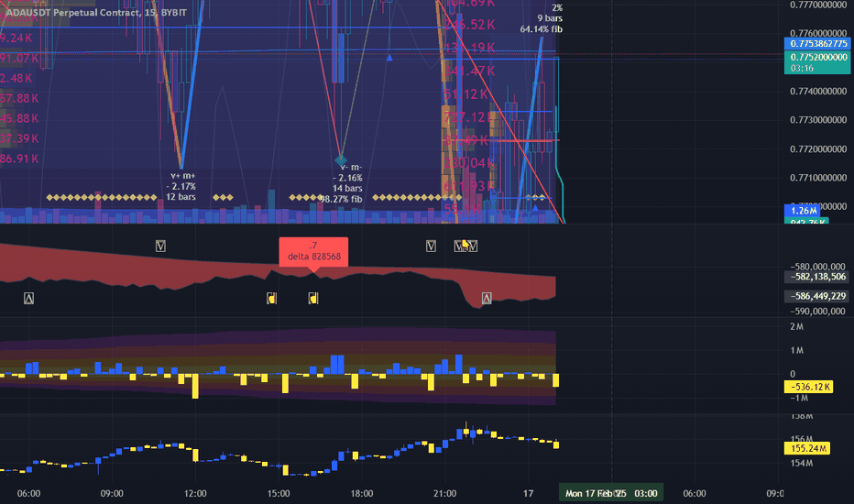Click the magenta 86.91K value at left edge
The image size is (854, 504).
19,159
